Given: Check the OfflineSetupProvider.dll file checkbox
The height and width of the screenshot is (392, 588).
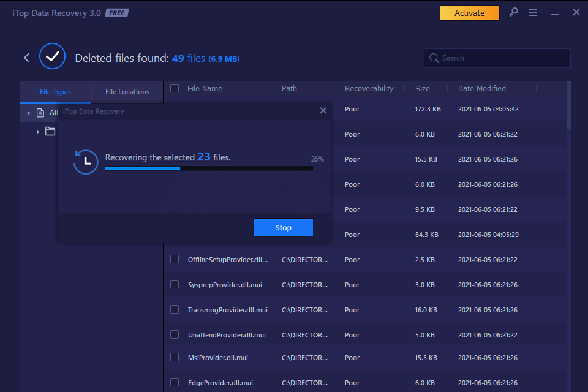Looking at the screenshot, I should 175,259.
